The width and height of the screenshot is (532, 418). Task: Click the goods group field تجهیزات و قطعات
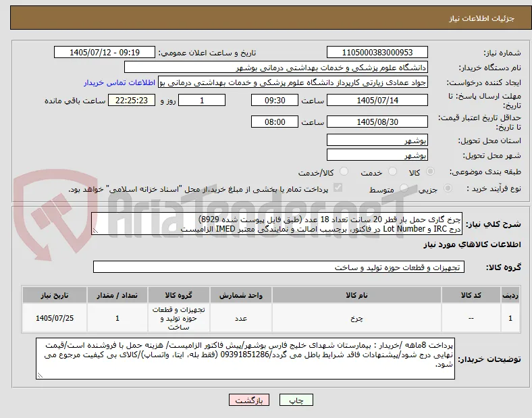[x=279, y=267]
